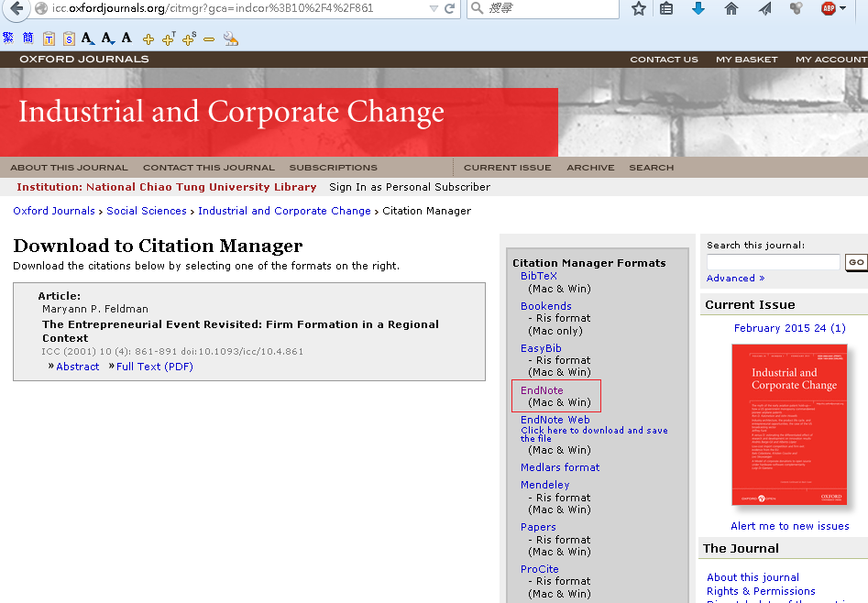
Task: Click the address bar URL
Action: (213, 8)
